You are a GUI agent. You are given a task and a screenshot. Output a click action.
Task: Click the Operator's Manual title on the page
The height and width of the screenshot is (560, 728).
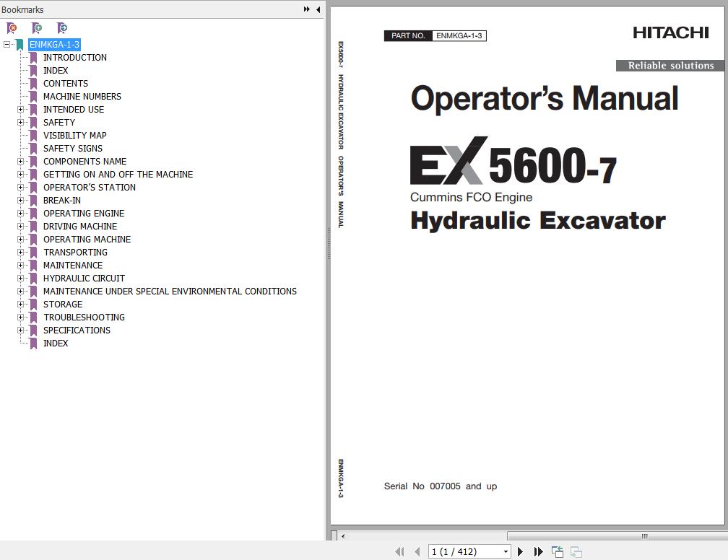[545, 98]
